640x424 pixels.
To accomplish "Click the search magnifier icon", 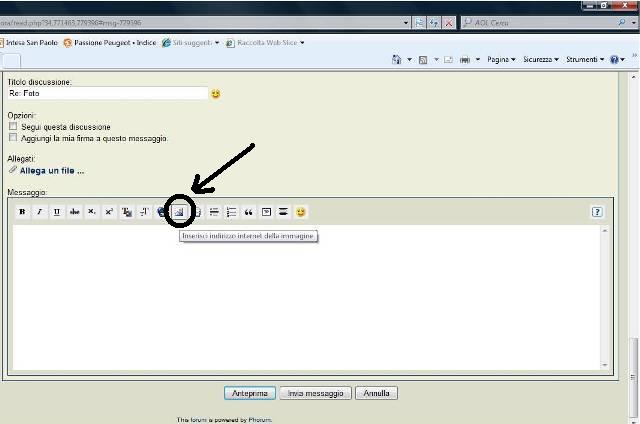I will (622, 22).
